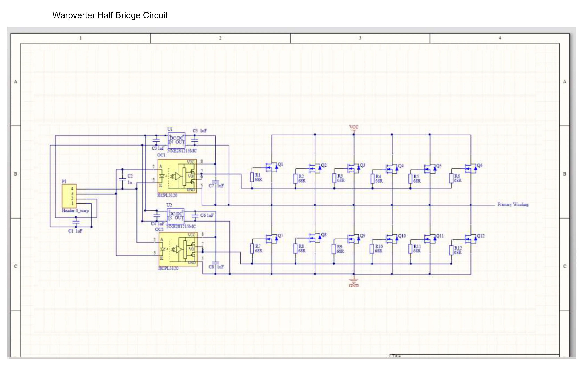Viewport: 588px width, 378px height.
Task: Select the Q1 MOSFET symbol
Action: (x=272, y=167)
